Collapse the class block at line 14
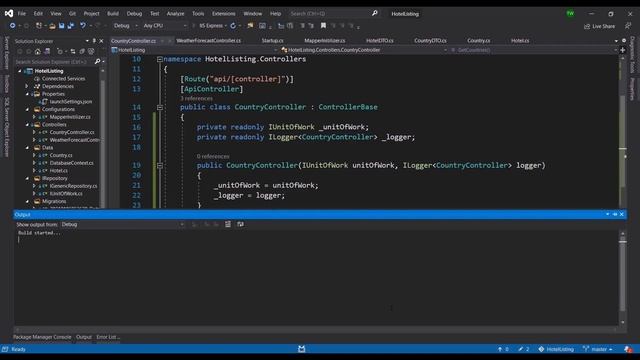 click(x=160, y=107)
